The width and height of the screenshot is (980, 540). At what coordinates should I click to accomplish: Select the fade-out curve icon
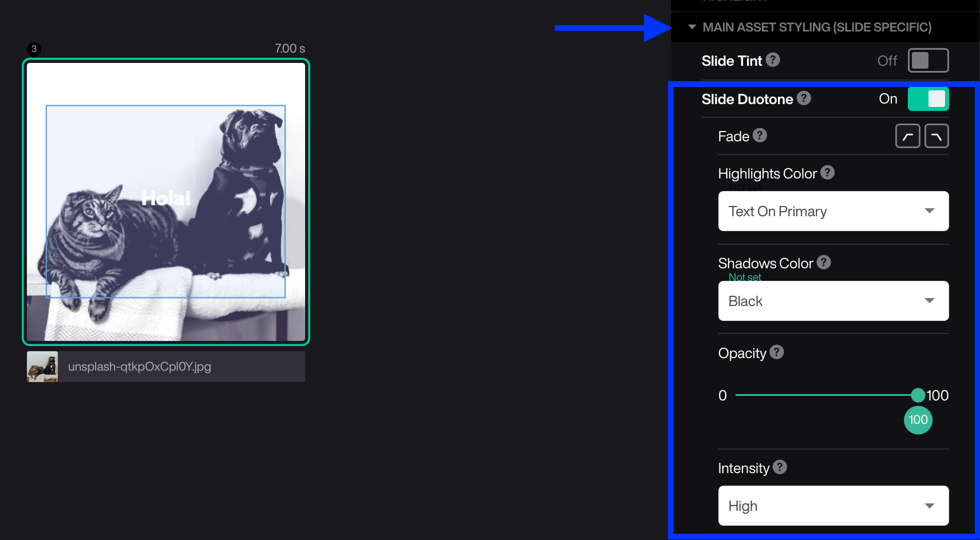[936, 136]
